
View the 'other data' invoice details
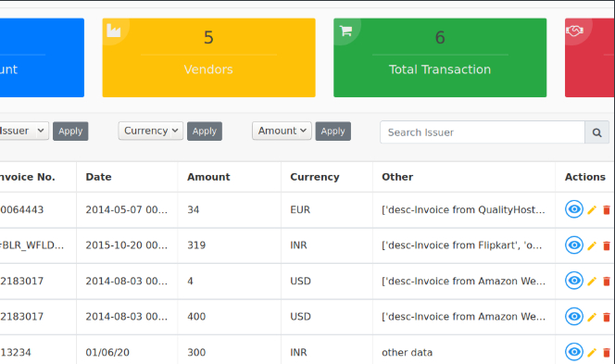[574, 352]
